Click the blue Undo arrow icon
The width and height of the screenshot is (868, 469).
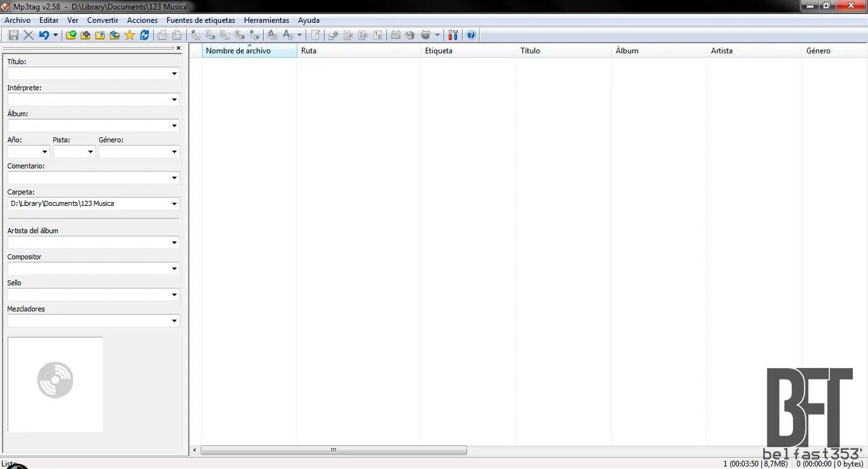point(44,35)
